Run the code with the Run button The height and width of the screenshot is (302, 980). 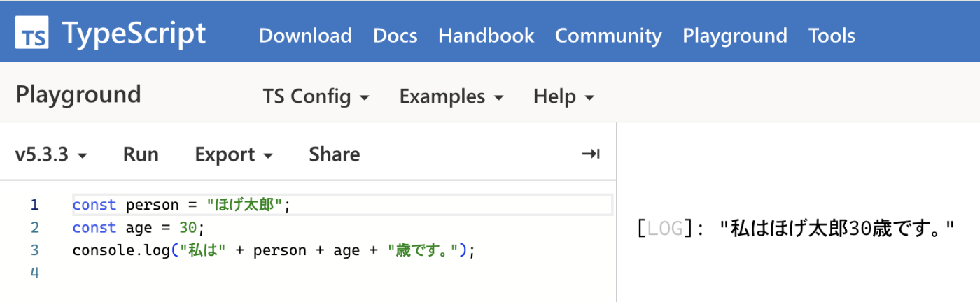[141, 154]
